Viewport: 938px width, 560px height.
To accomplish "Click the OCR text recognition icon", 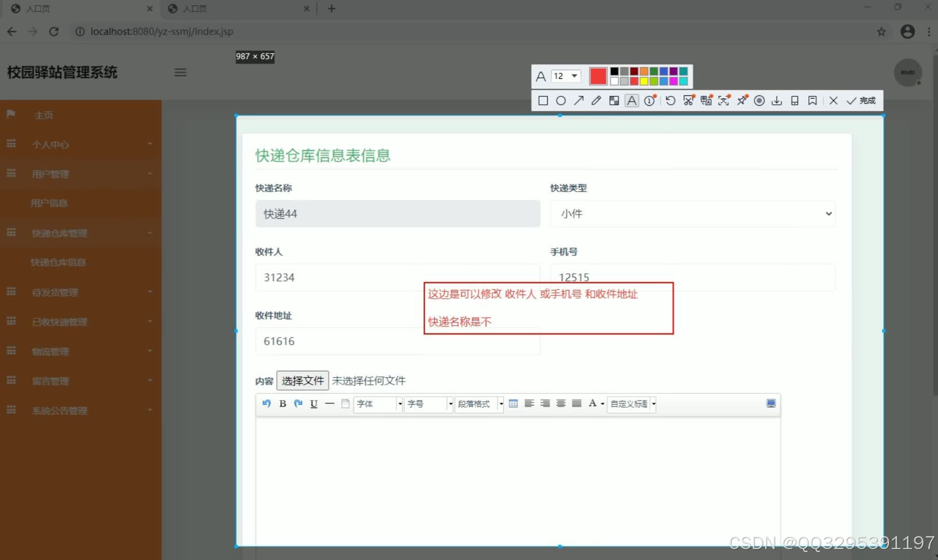I will [724, 101].
